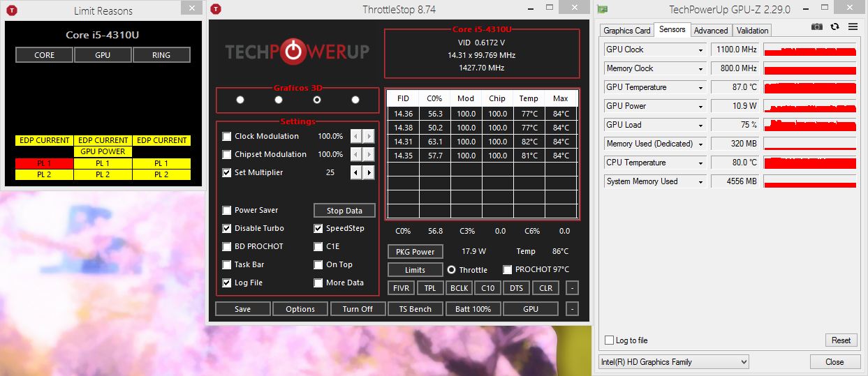Switch to the Graphics Card tab

[626, 31]
